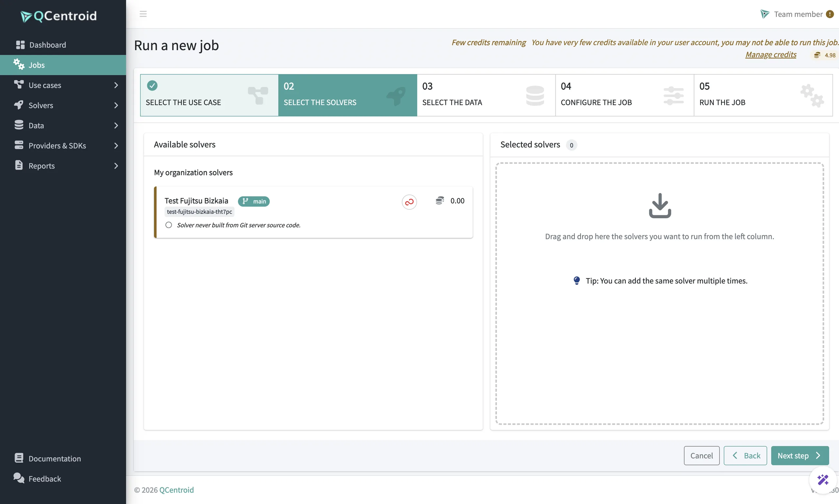Click the 'My organization solvers' heading

(193, 172)
